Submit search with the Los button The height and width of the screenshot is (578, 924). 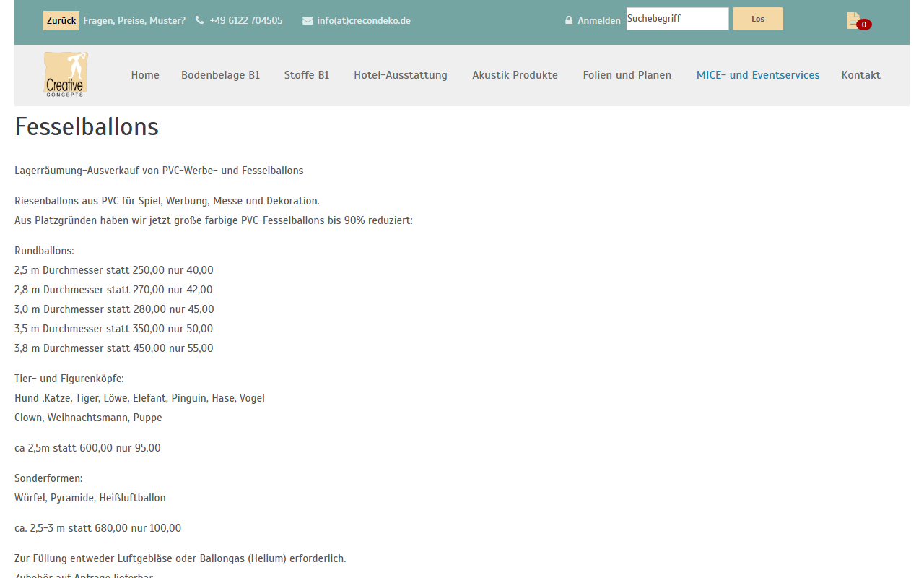tap(758, 19)
